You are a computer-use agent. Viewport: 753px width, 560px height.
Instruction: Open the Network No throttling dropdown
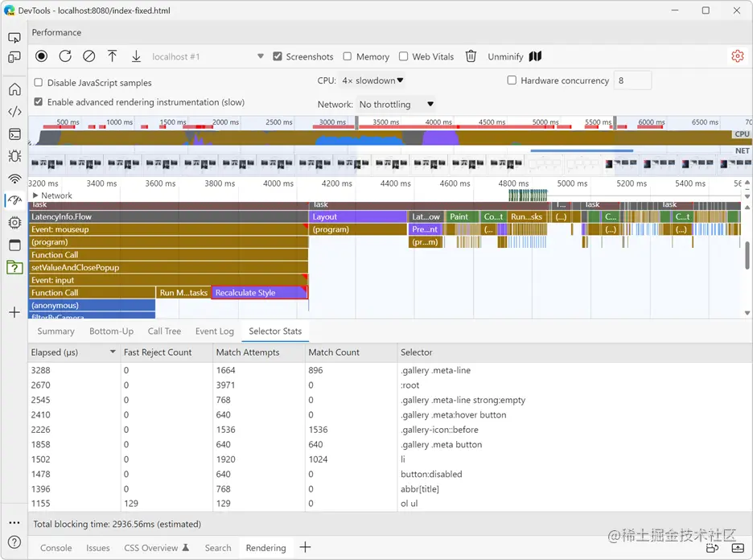coord(396,105)
